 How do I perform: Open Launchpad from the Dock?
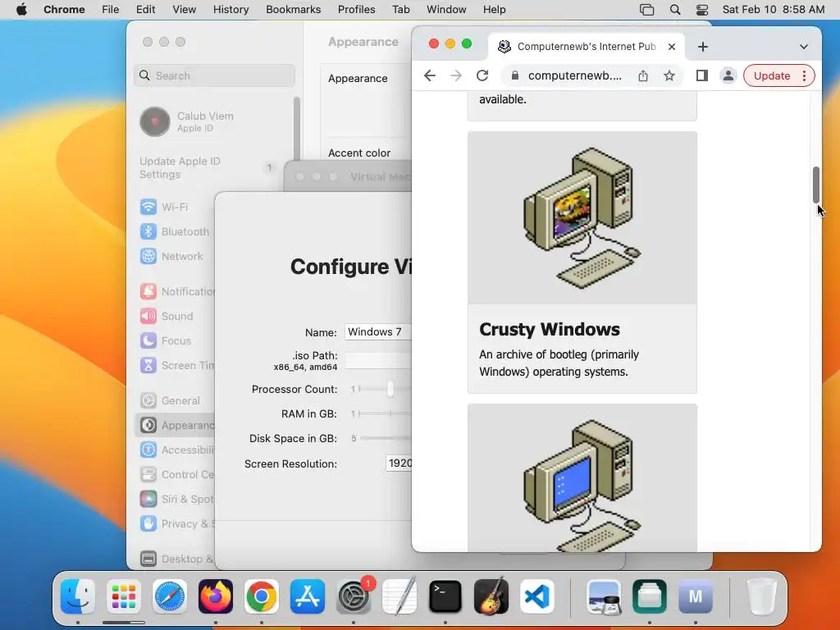[124, 596]
